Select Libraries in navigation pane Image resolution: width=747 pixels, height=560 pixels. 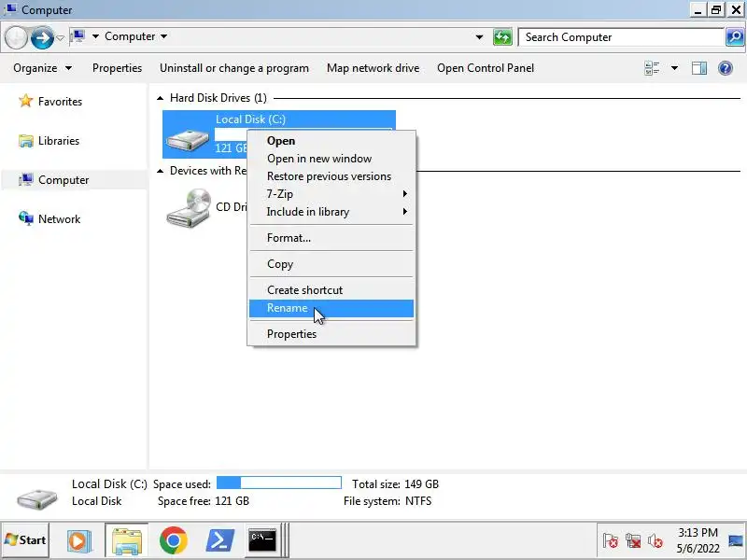pos(49,141)
